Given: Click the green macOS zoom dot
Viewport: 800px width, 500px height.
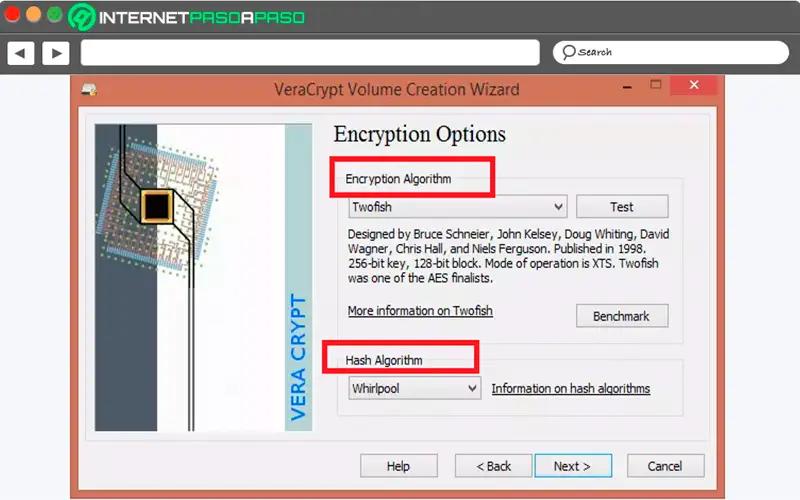Looking at the screenshot, I should click(55, 14).
